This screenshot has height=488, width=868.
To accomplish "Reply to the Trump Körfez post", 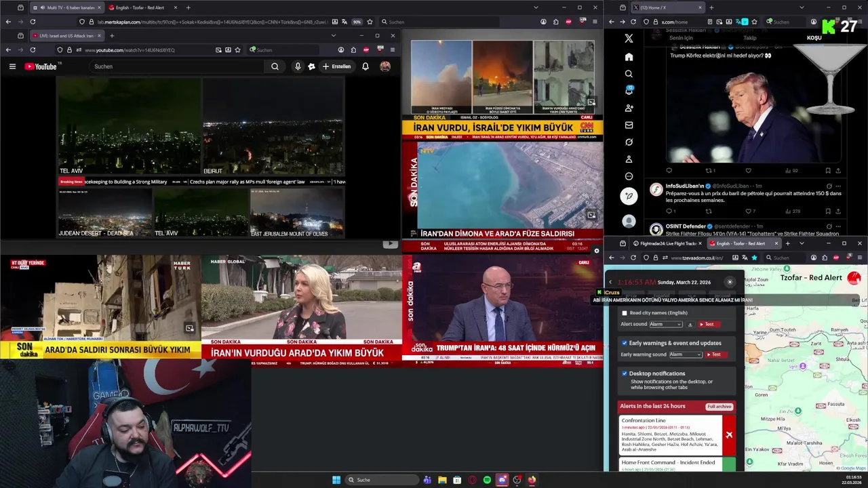I will [669, 171].
